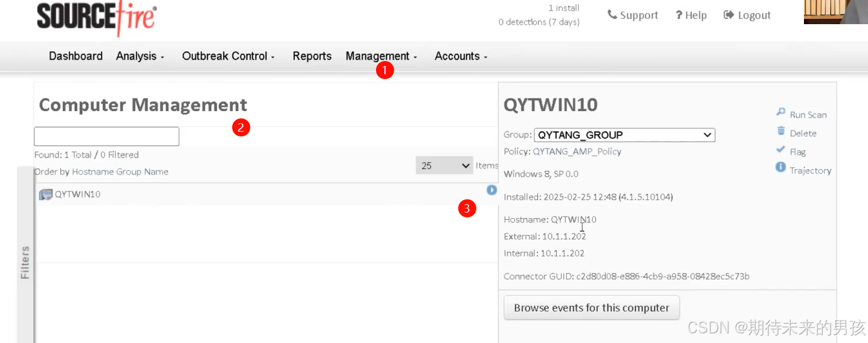This screenshot has height=343, width=868.
Task: Click the Trajectory info icon
Action: click(781, 167)
